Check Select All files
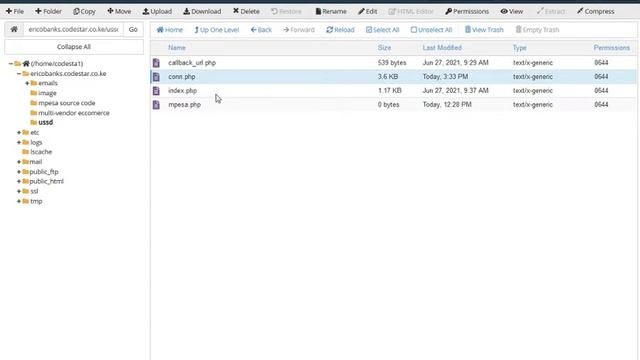Screen dimensions: 640x360 click(382, 30)
